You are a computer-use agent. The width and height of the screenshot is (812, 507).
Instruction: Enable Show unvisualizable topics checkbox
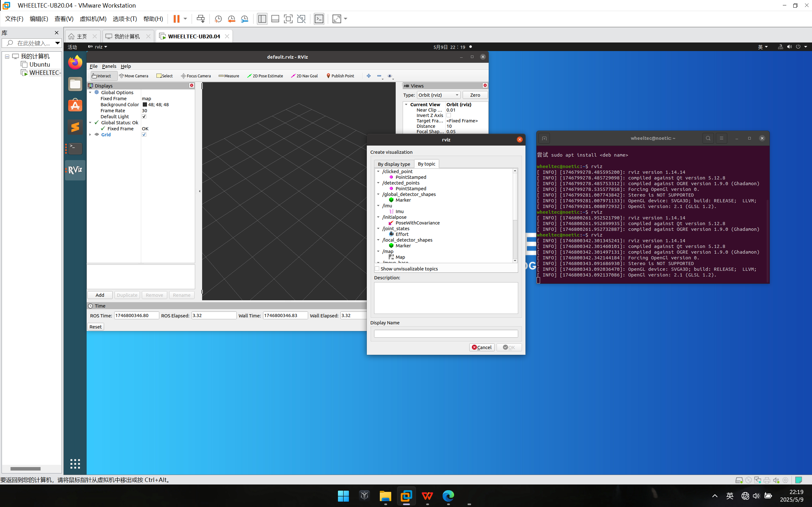coord(377,269)
